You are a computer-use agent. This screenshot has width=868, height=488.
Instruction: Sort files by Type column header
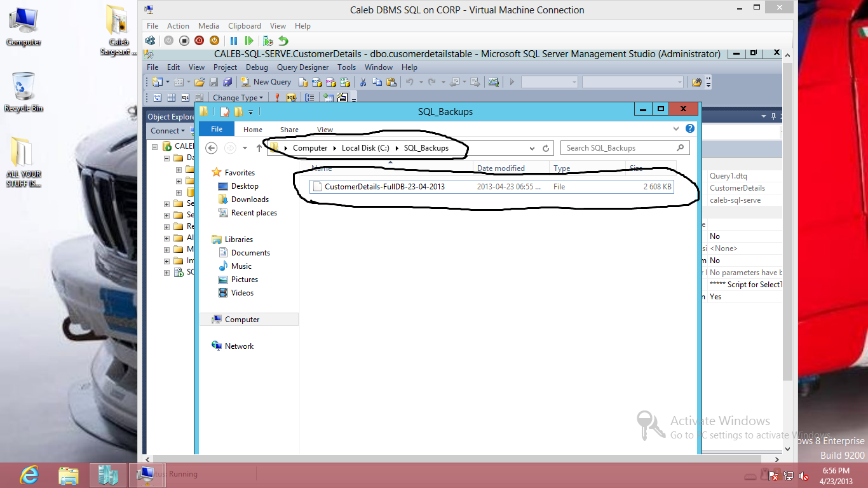coord(588,168)
